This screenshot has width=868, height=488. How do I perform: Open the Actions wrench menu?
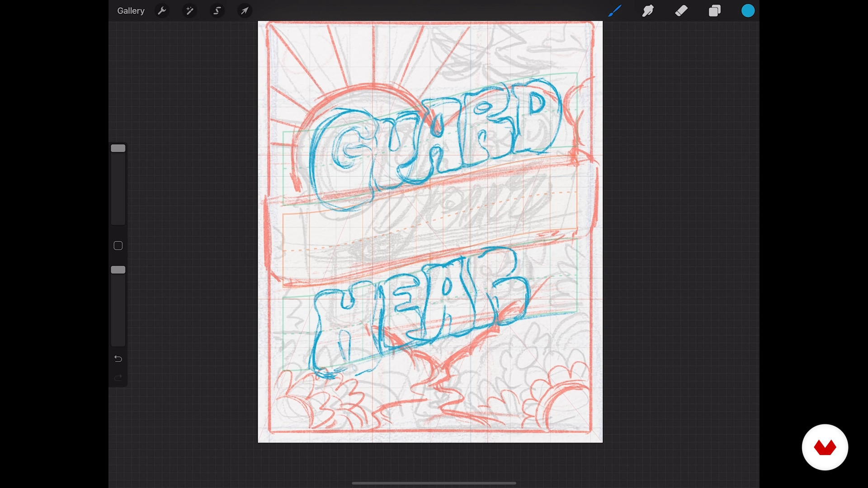click(x=162, y=11)
